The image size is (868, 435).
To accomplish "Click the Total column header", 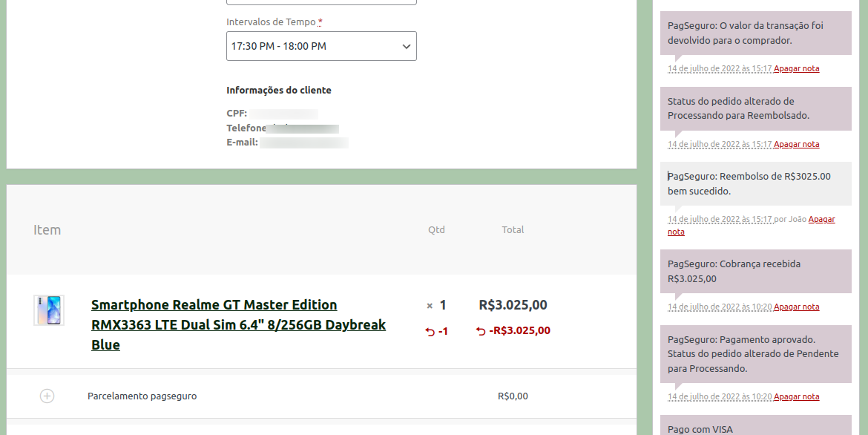I will (x=513, y=230).
